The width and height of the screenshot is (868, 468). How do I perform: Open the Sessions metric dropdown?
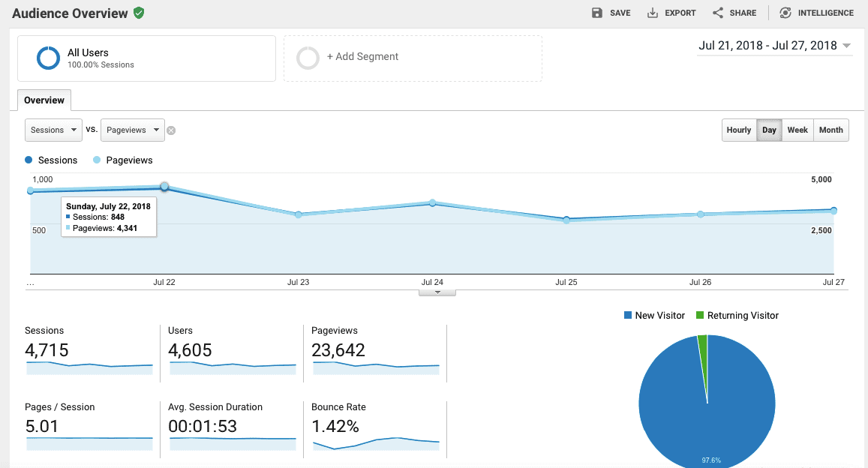pos(53,130)
